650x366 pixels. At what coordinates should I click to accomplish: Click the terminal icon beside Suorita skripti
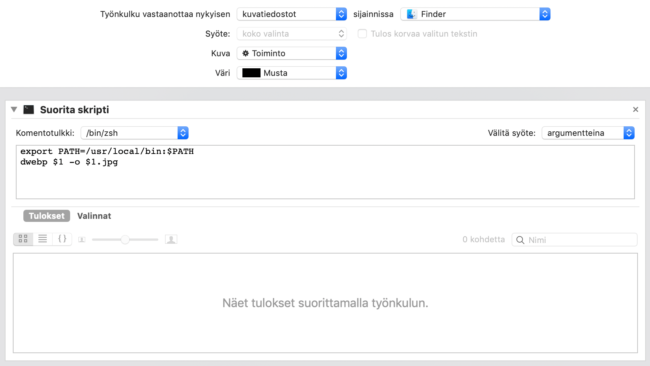coord(29,109)
